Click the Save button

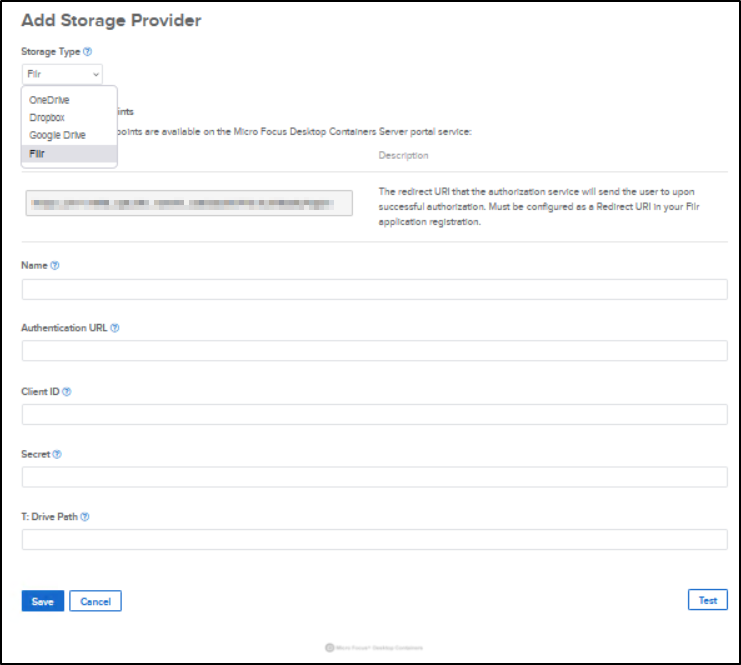pyautogui.click(x=43, y=601)
